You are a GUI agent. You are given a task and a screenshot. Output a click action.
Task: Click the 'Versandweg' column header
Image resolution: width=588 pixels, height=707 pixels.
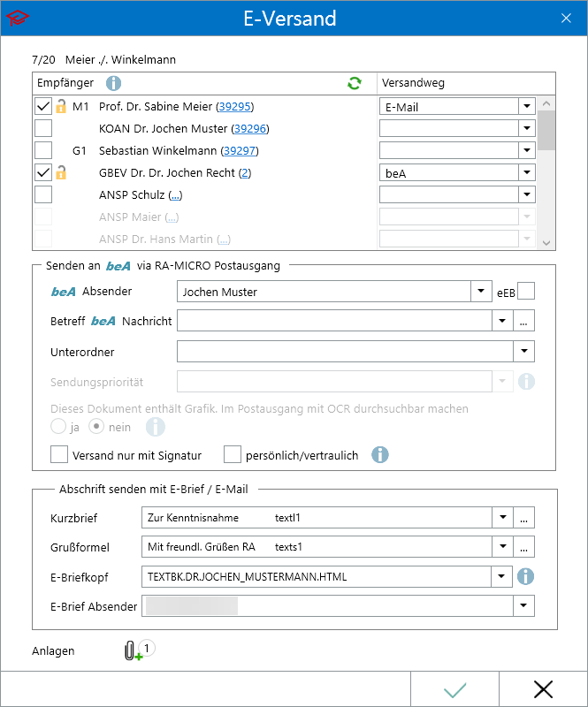413,83
